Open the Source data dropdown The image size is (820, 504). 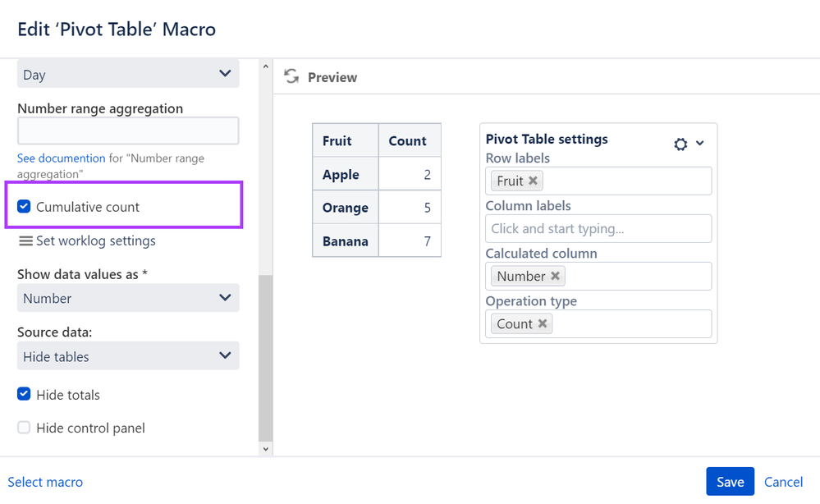(x=128, y=357)
